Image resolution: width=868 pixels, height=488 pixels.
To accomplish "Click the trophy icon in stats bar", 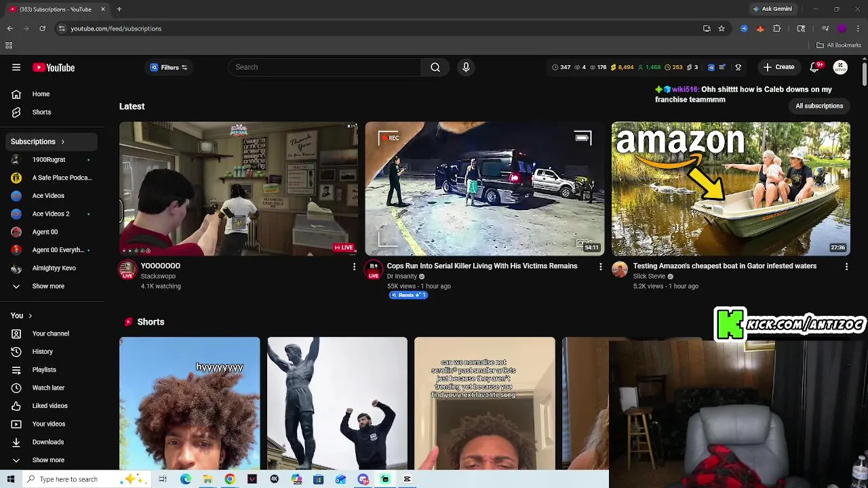I will [x=738, y=67].
